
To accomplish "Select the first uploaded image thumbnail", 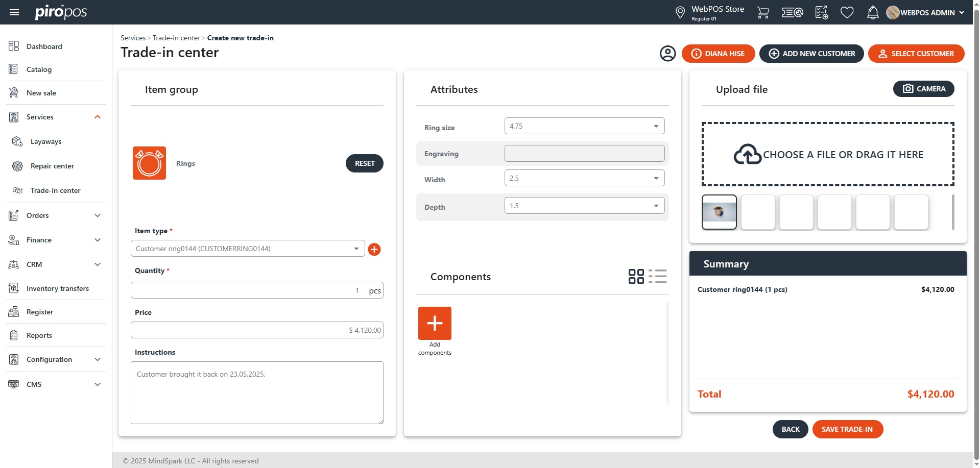I will point(719,212).
